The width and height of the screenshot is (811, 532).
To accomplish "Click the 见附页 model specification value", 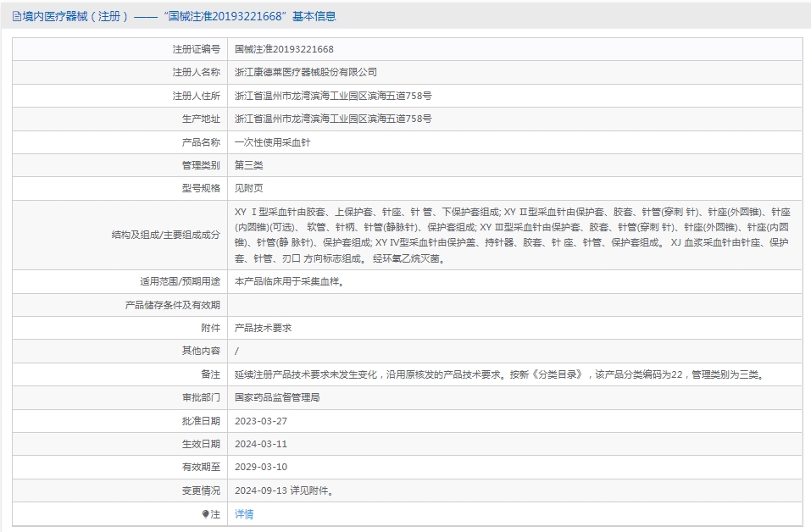I will tap(249, 188).
